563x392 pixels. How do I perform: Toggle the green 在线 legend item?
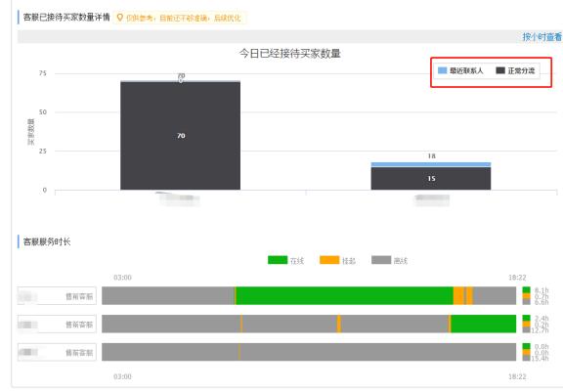[x=285, y=260]
